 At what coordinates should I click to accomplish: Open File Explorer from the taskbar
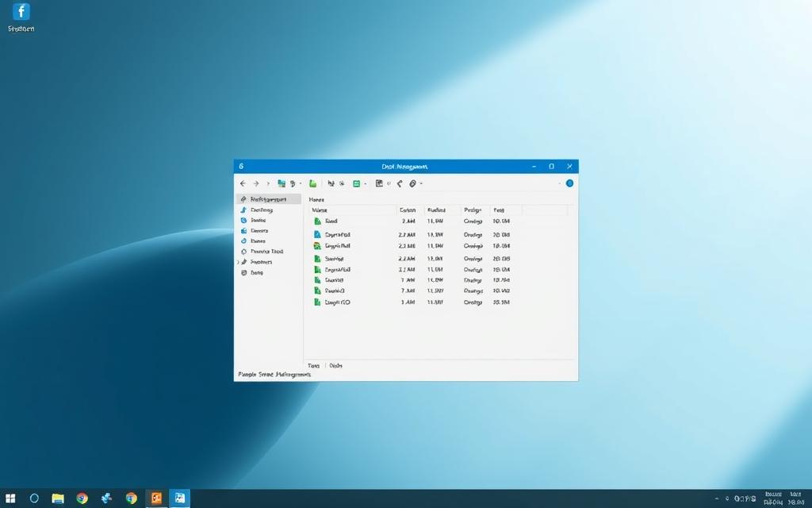pos(58,498)
